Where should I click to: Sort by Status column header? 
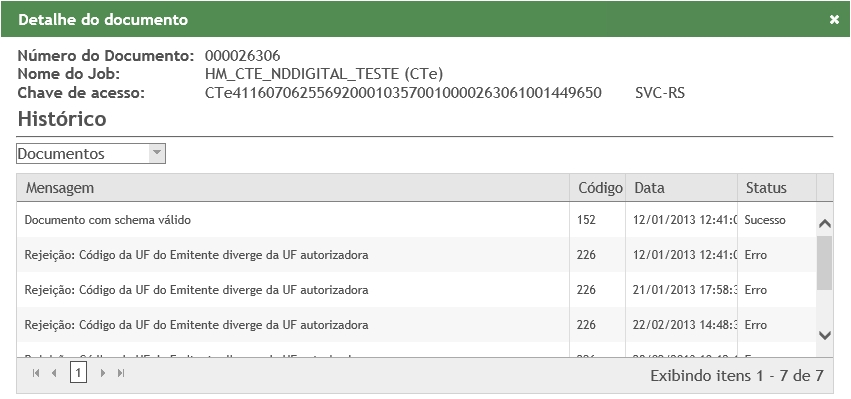(777, 188)
